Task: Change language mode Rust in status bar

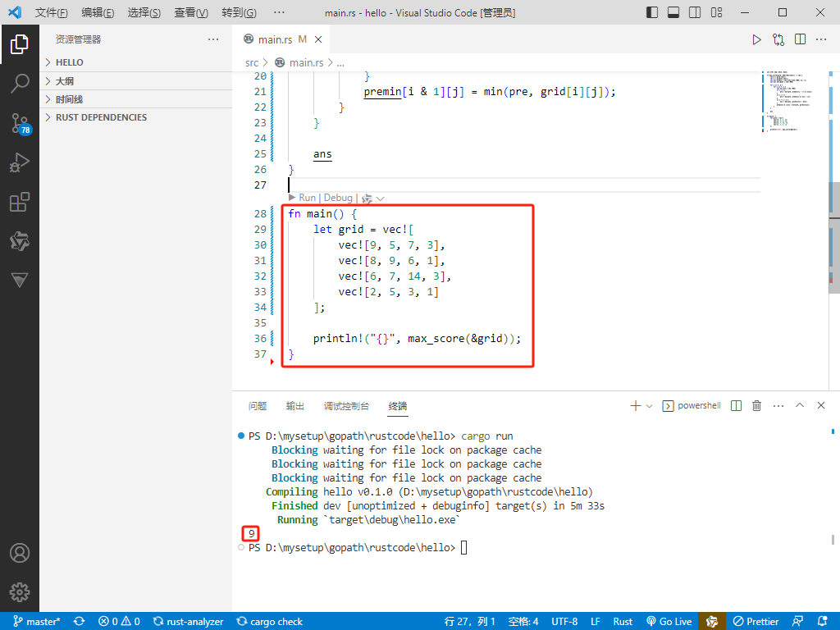Action: coord(623,622)
